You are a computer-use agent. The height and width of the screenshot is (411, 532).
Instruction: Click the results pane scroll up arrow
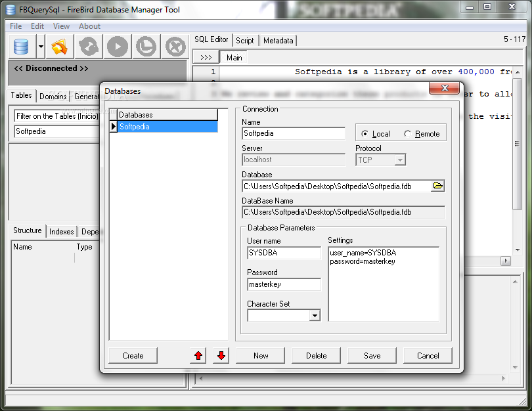point(515,282)
